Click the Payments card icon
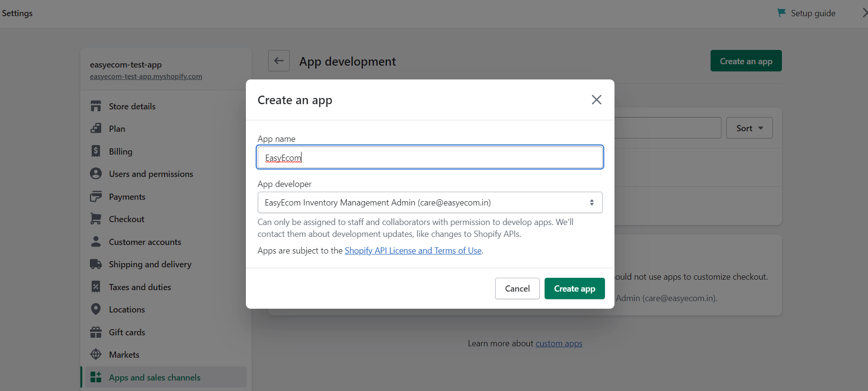Viewport: 868px width, 391px height. pos(96,196)
